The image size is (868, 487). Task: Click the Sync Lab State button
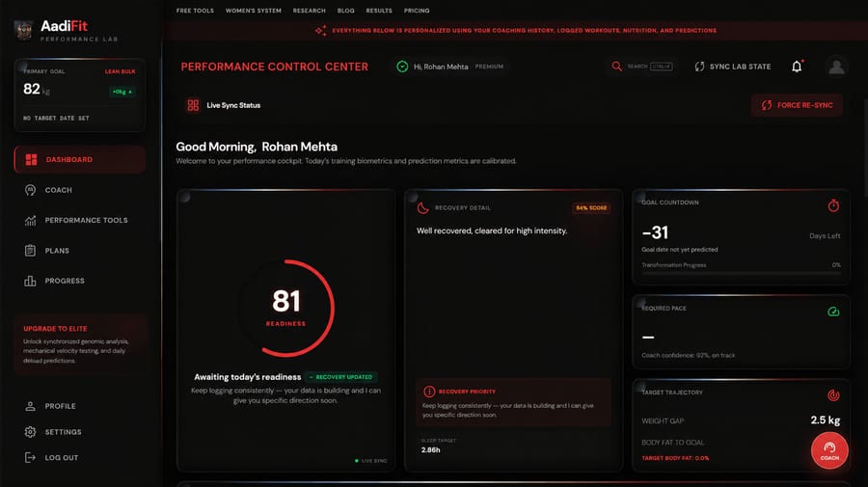coord(733,67)
